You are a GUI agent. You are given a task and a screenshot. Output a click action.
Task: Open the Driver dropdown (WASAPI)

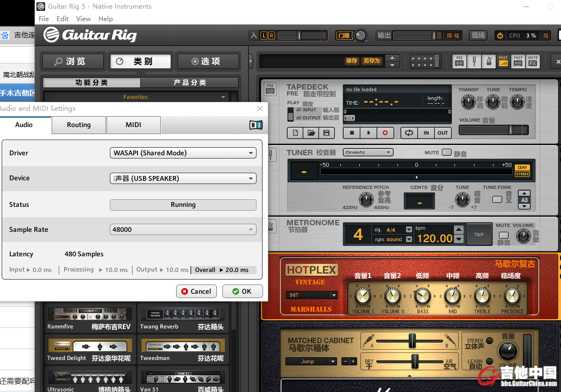183,153
